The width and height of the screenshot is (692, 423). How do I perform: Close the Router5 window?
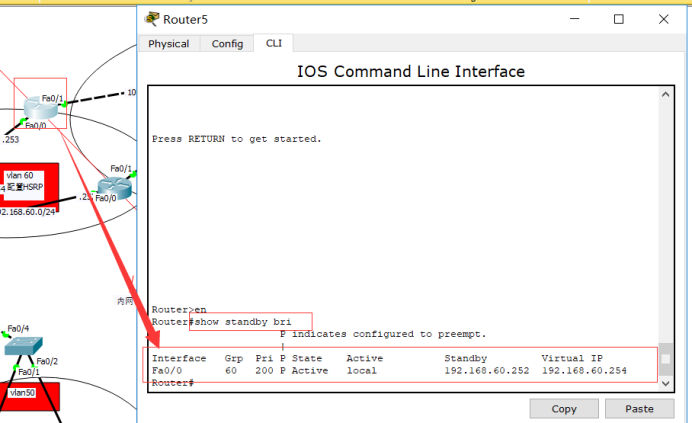click(x=663, y=19)
